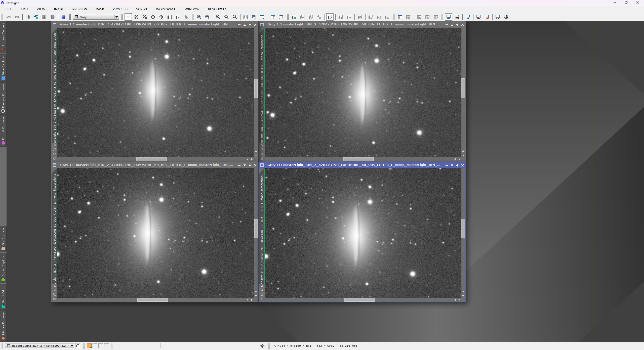This screenshot has width=644, height=350.
Task: Click the new preview dashed rectangle icon
Action: click(246, 17)
